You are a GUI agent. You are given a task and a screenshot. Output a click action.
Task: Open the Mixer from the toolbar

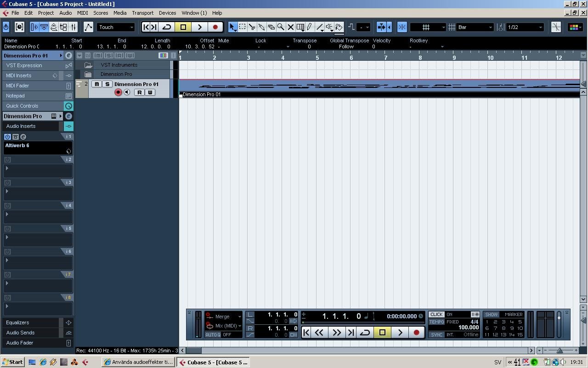point(73,27)
